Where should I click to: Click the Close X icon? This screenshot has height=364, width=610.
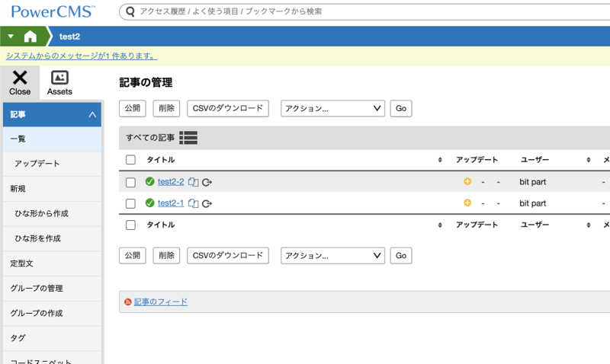point(20,78)
